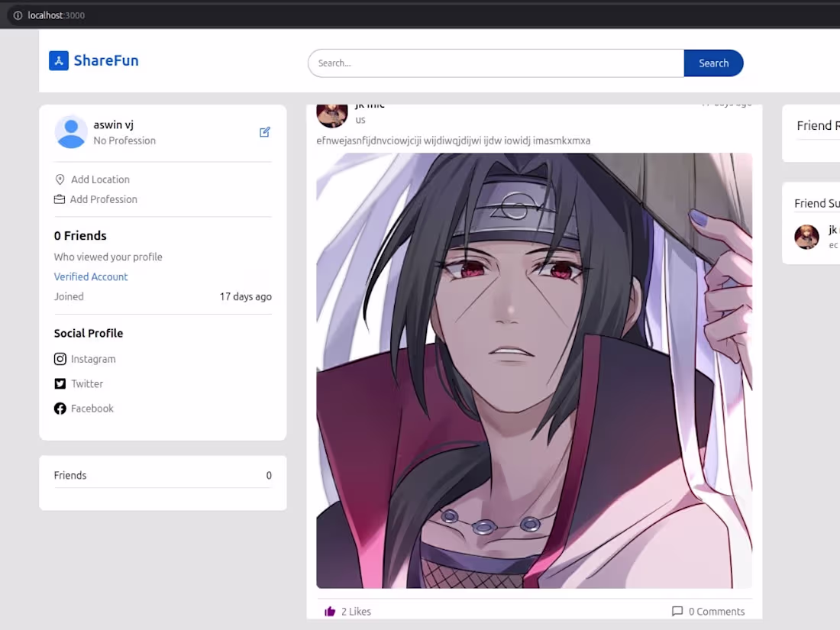Click the Add Location pin icon
This screenshot has width=840, height=630.
tap(60, 179)
